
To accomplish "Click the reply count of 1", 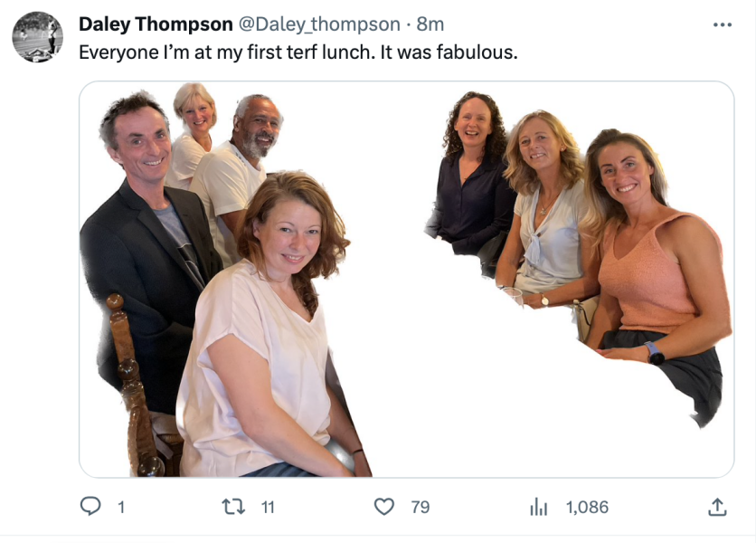I will 119,507.
